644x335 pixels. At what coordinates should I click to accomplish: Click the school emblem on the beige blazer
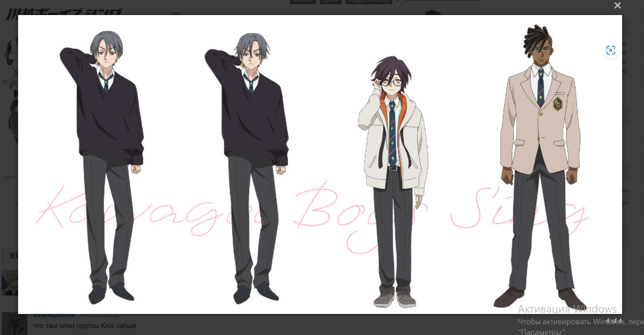(x=557, y=104)
